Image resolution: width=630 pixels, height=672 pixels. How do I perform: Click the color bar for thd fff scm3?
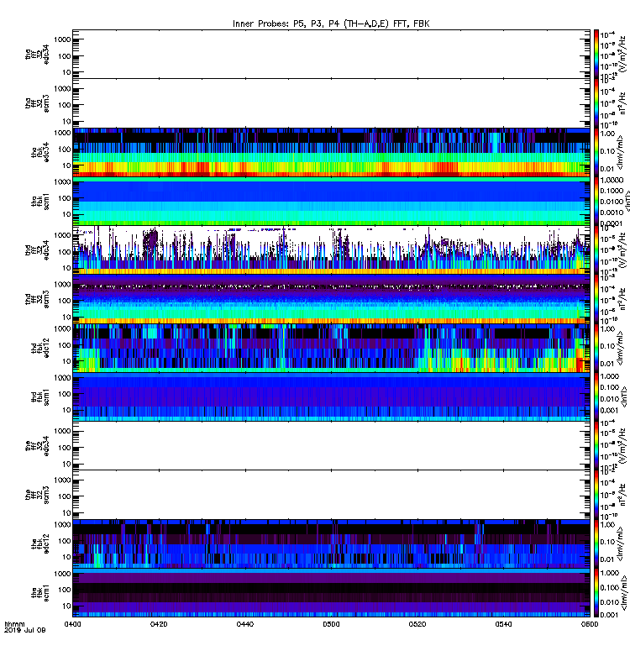(596, 299)
